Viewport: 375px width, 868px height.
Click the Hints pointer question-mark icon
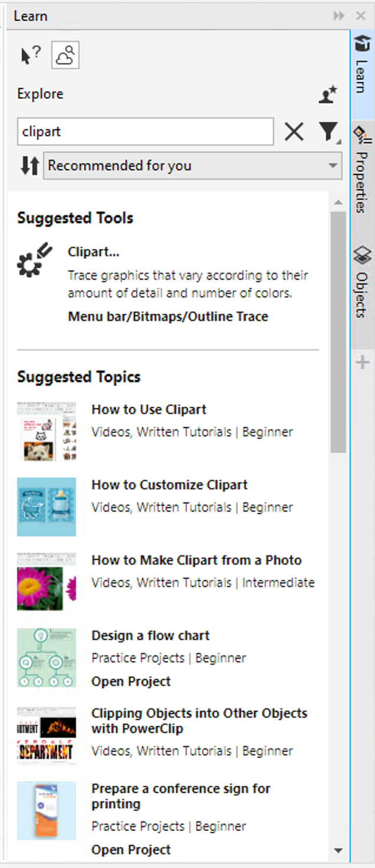(x=31, y=55)
